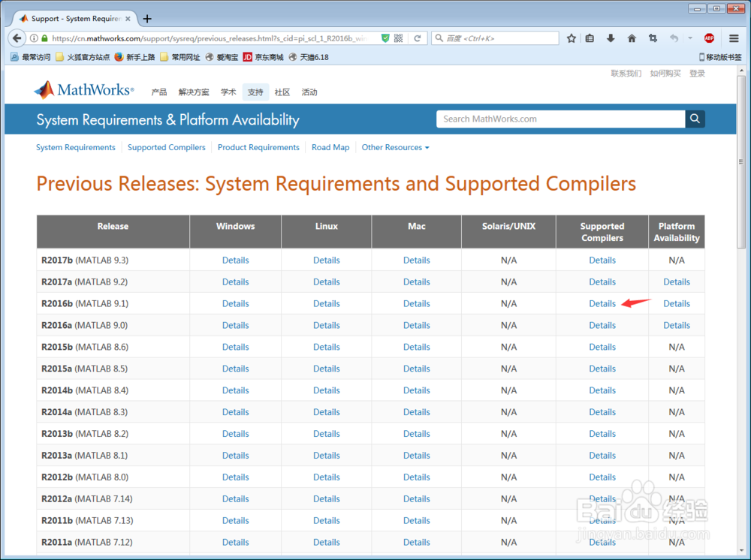Screen dimensions: 751x560
Task: Go to Supported Compilers page link
Action: pos(166,147)
